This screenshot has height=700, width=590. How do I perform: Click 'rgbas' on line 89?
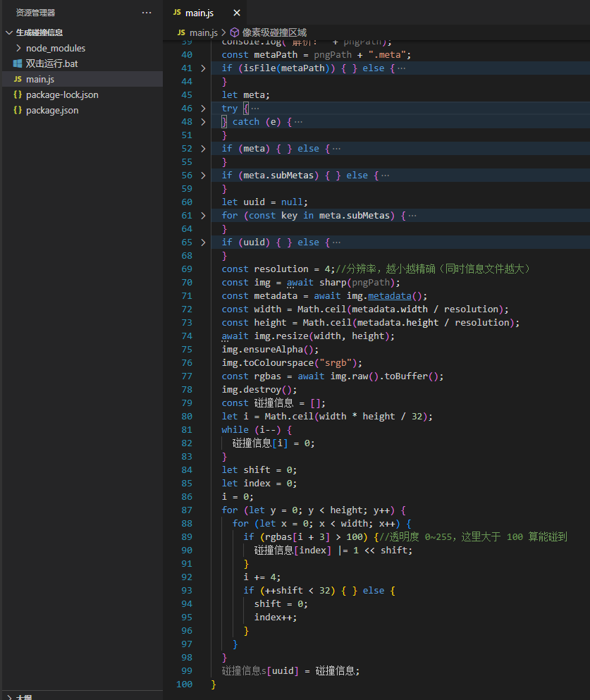(x=278, y=537)
